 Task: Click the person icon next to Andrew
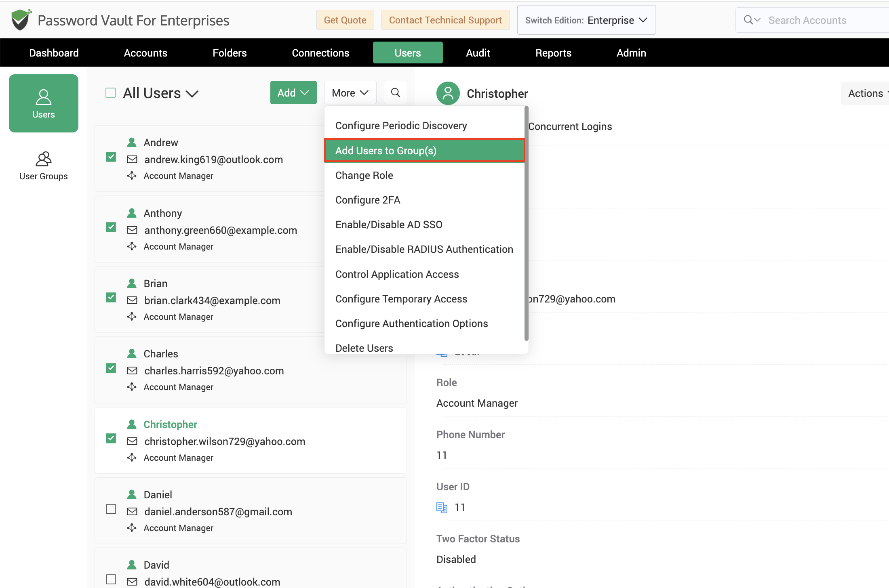[132, 143]
